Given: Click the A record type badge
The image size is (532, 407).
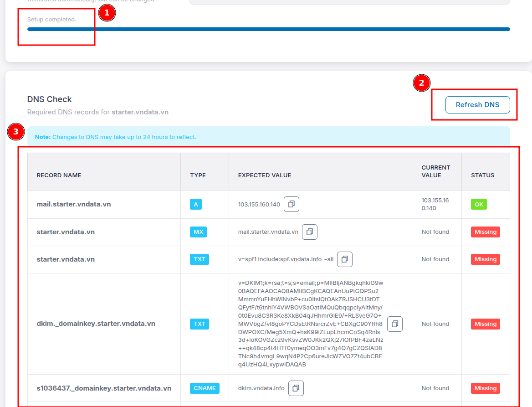Looking at the screenshot, I should point(196,204).
